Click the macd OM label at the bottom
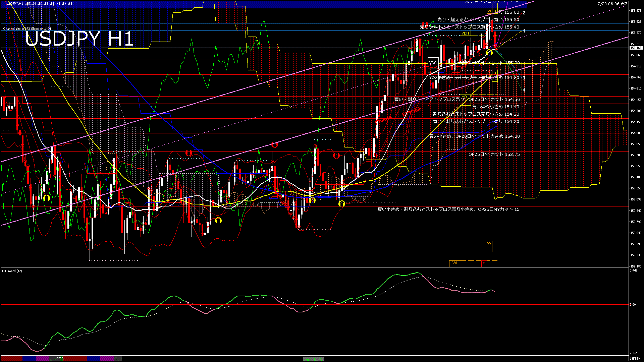This screenshot has height=362, width=644. pos(314,359)
